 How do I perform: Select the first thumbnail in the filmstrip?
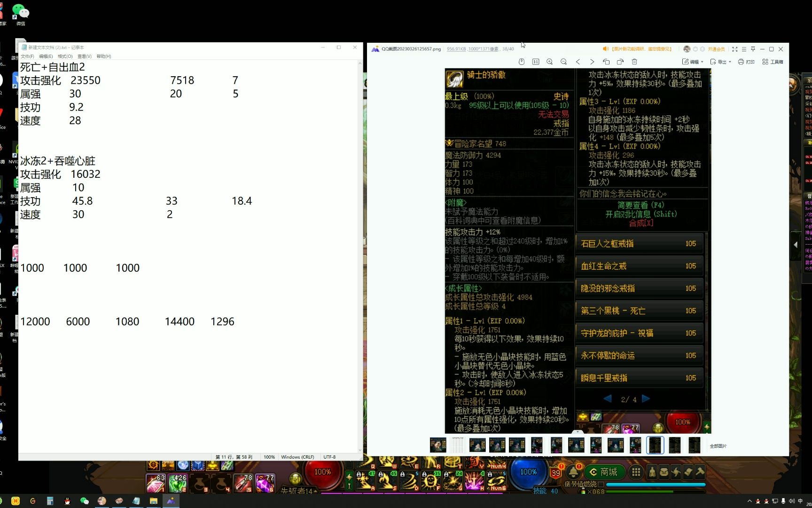(x=438, y=445)
